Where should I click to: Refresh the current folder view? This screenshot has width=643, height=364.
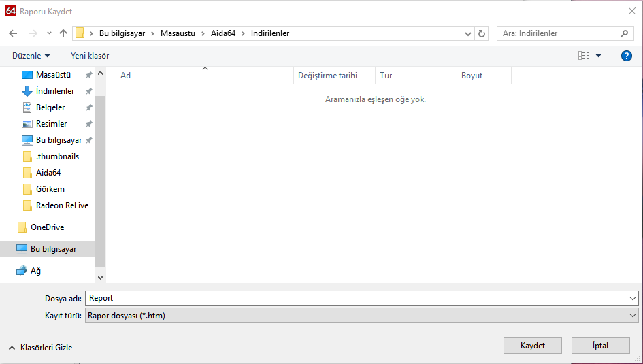pyautogui.click(x=482, y=33)
